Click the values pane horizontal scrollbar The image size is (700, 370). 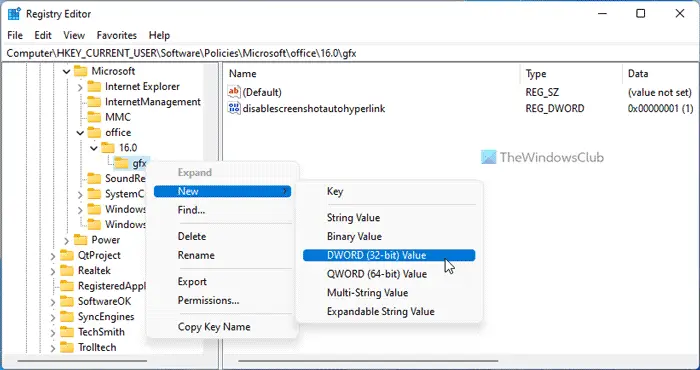point(368,361)
